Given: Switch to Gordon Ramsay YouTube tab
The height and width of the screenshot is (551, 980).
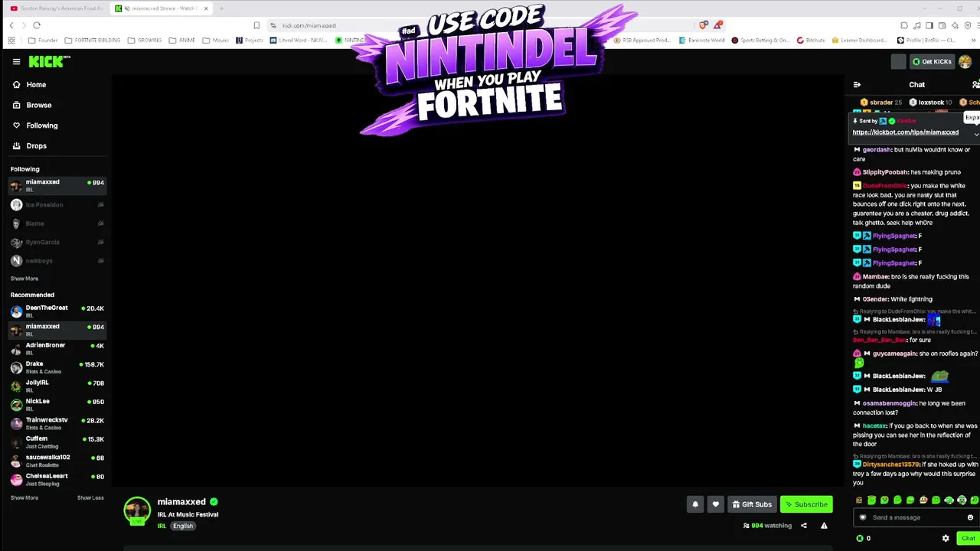Looking at the screenshot, I should 57,8.
